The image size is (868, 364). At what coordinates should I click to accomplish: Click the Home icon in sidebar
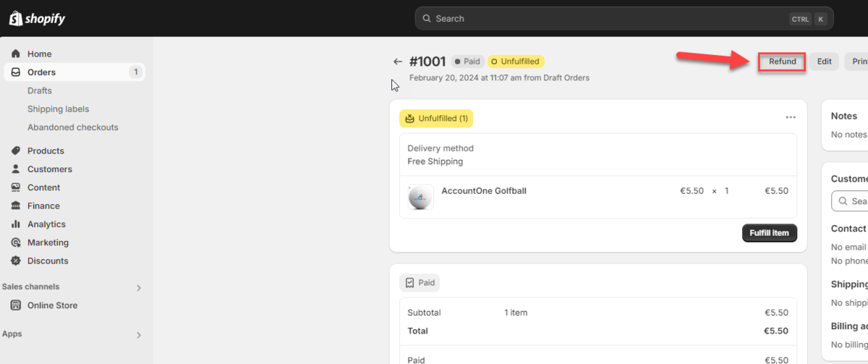coord(16,54)
